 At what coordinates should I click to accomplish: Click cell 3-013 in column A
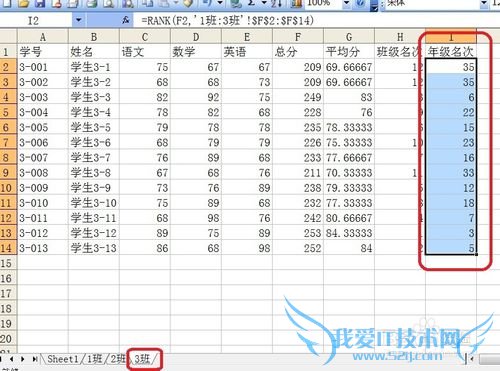click(43, 248)
